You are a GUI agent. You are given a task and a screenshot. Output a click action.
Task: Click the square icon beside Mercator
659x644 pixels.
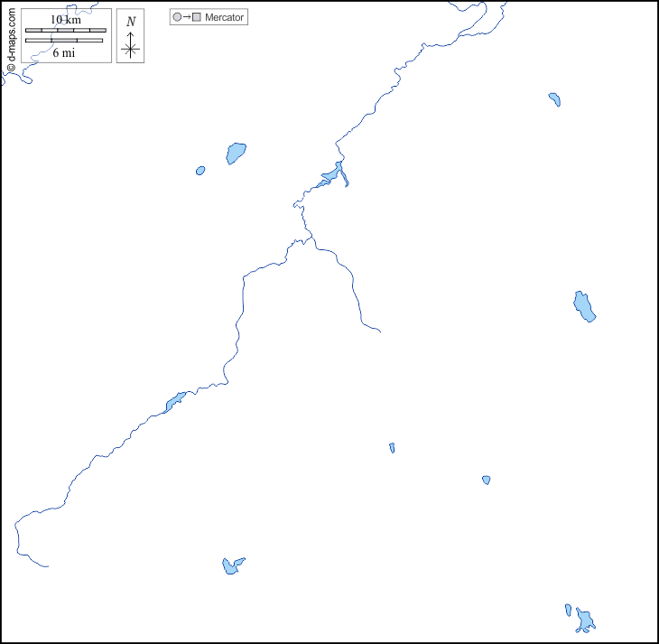point(196,17)
